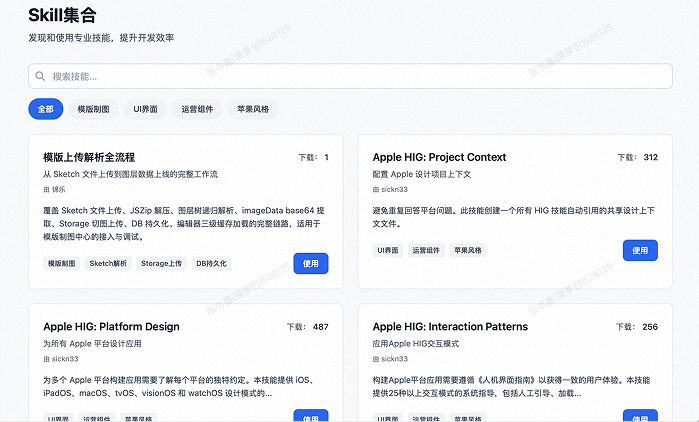Image resolution: width=699 pixels, height=422 pixels.
Task: Click subtitle 从 Sketch 文件上传到图层数据上线的完整工作流
Action: coord(131,174)
